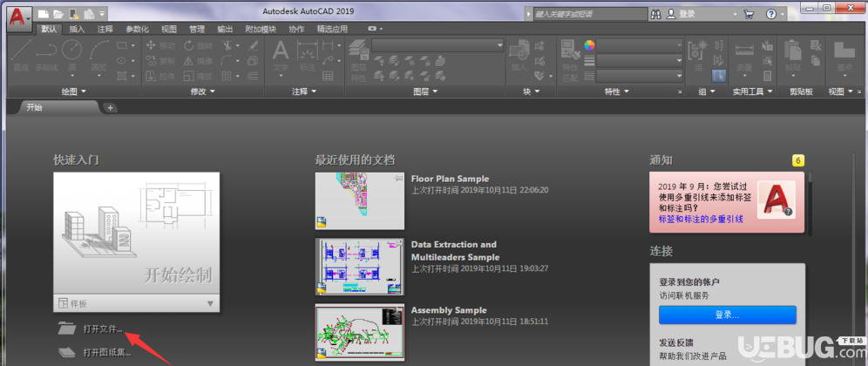Click the rainbow color wheel swatch
The height and width of the screenshot is (366, 868).
click(589, 44)
